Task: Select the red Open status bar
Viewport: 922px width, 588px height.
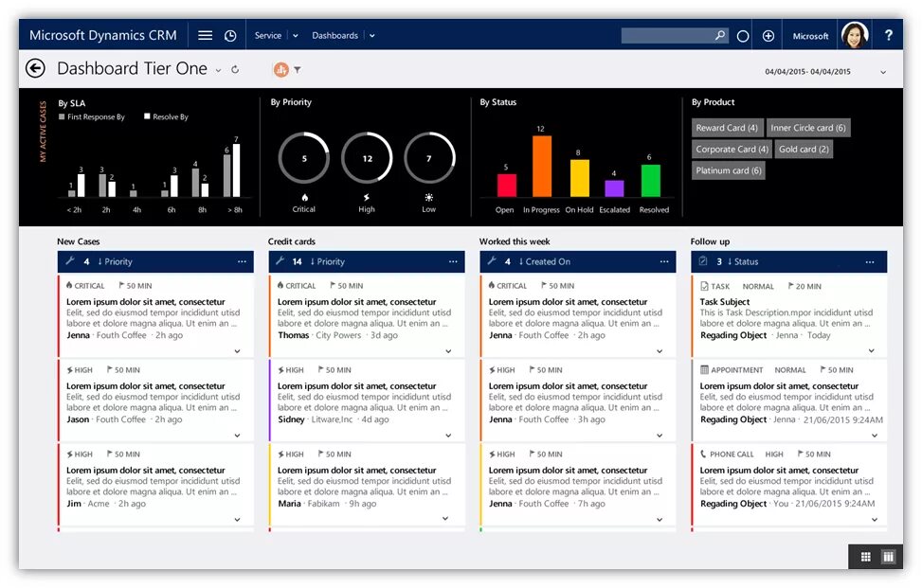Action: coord(506,185)
